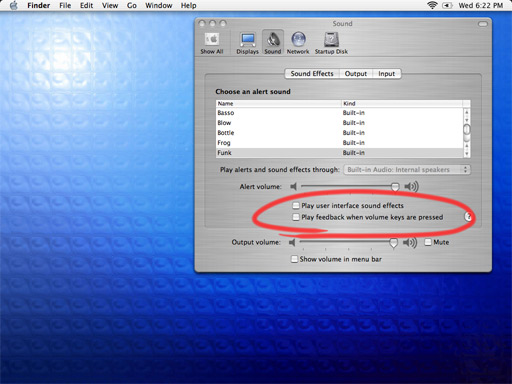Open the Finder menu
The width and height of the screenshot is (512, 384).
click(39, 5)
